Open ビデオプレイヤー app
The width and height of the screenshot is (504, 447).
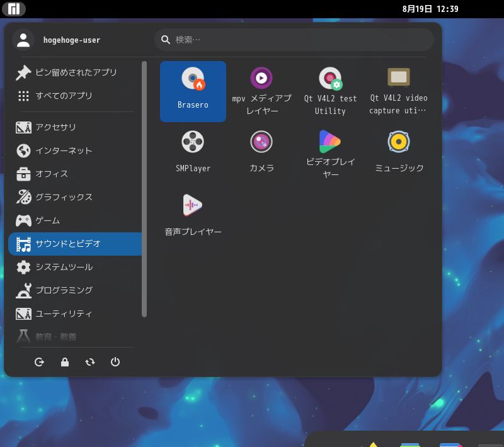click(330, 155)
